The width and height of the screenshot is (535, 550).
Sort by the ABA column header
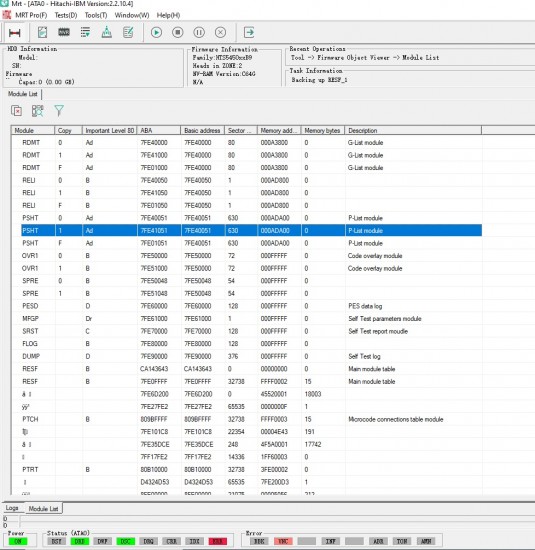pos(159,130)
